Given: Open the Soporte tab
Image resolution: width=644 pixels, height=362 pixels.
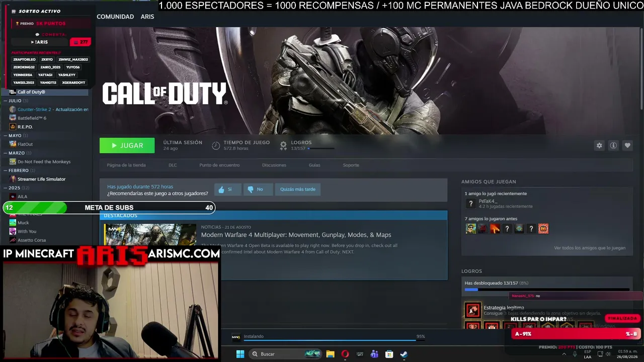Looking at the screenshot, I should [351, 165].
